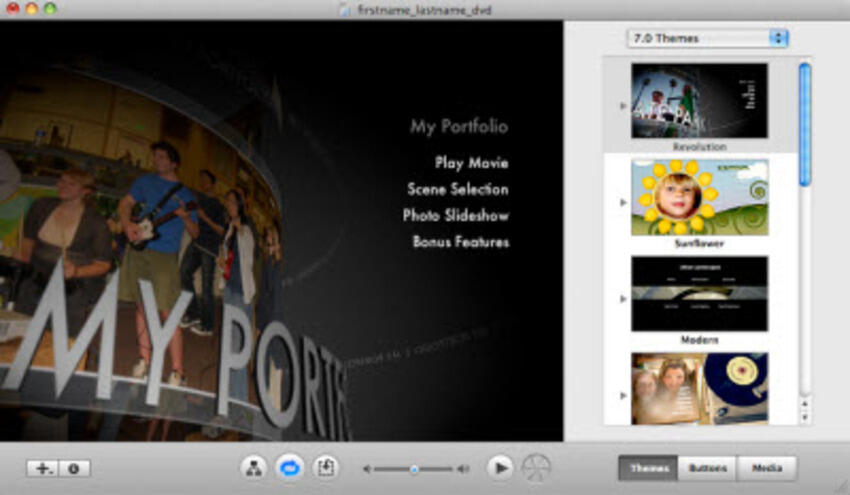Switch to the Themes tab
The width and height of the screenshot is (850, 495).
[648, 468]
